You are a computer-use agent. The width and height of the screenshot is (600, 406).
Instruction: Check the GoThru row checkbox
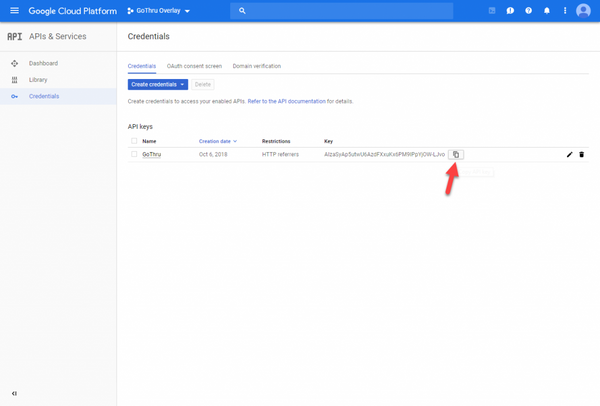coord(134,154)
